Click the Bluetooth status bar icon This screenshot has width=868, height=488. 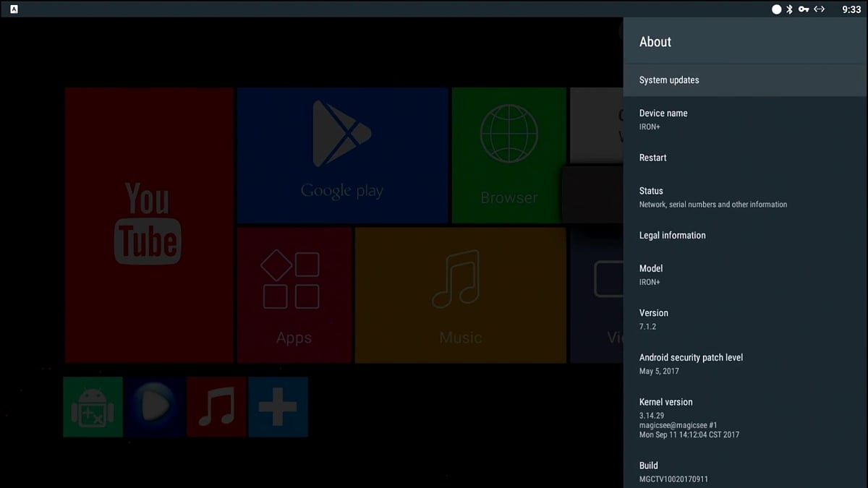pyautogui.click(x=790, y=9)
